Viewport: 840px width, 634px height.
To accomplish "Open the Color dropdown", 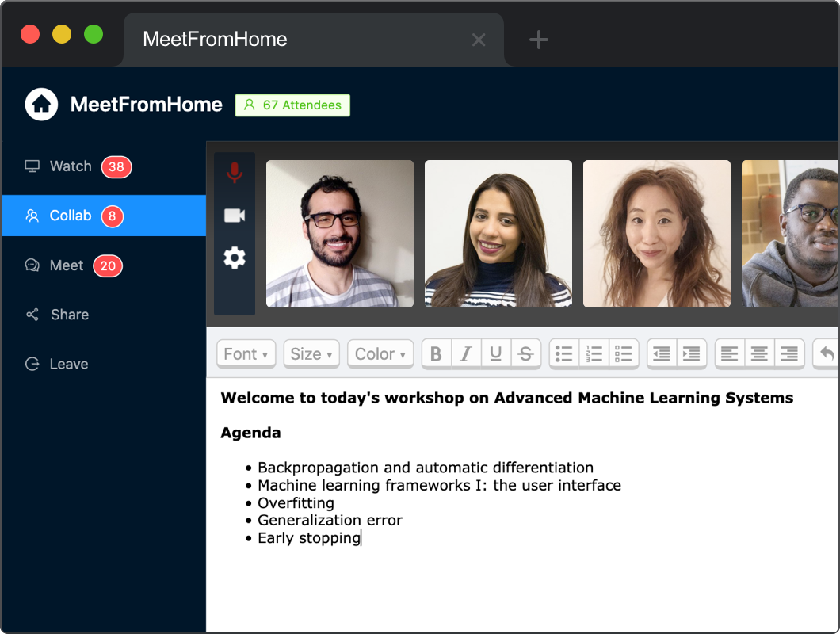I will coord(380,353).
